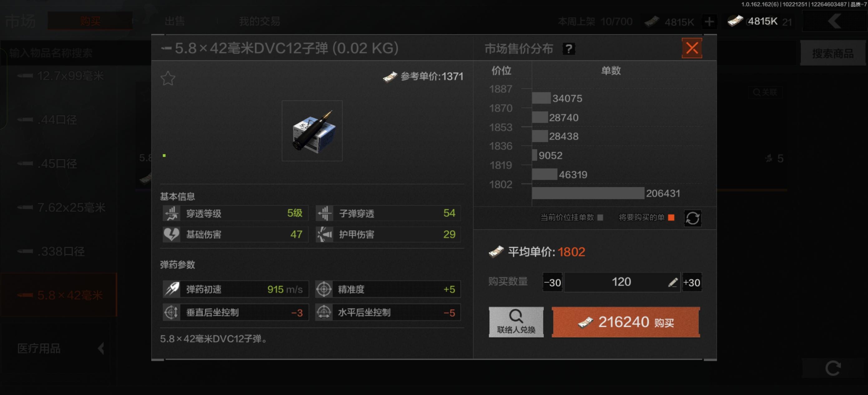Click the bullet item thumbnail image
Viewport: 868px width, 395px height.
pos(312,131)
